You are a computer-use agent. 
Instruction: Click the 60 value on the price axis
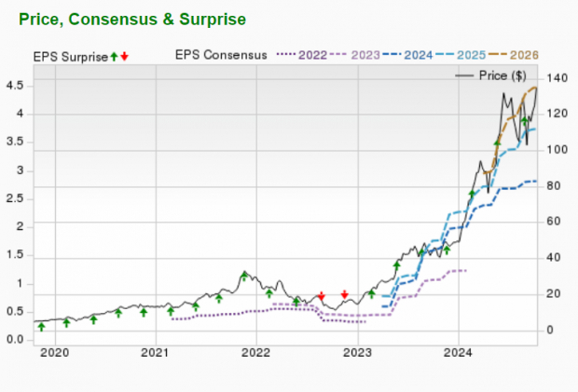pyautogui.click(x=554, y=222)
